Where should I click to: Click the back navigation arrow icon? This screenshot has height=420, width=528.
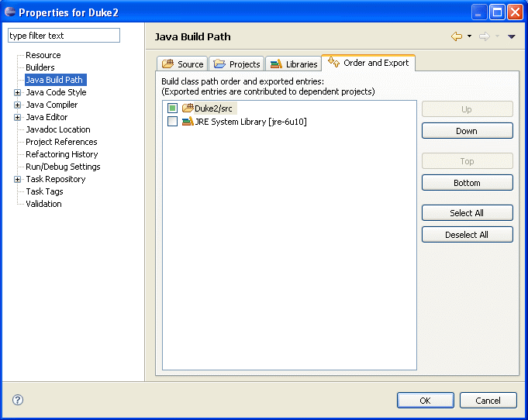[x=456, y=36]
